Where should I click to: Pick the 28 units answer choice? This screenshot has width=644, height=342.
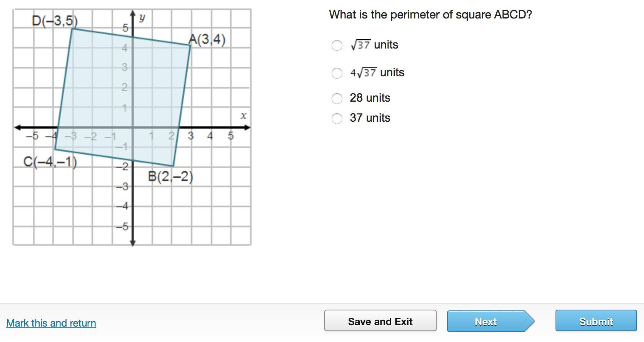click(337, 99)
